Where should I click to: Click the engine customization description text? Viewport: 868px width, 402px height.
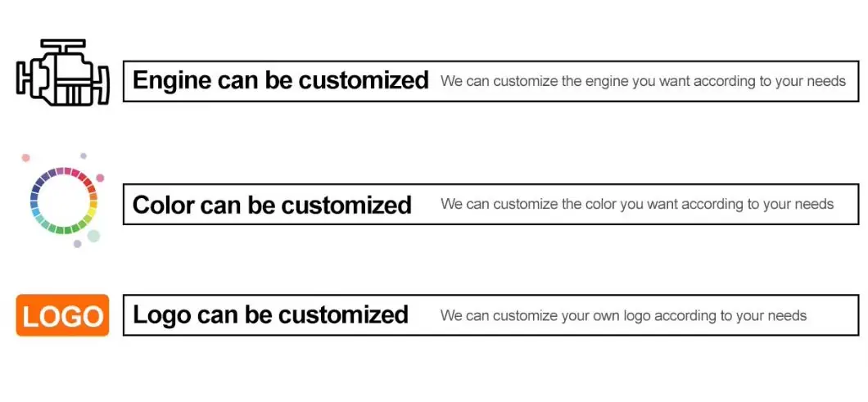pos(643,81)
